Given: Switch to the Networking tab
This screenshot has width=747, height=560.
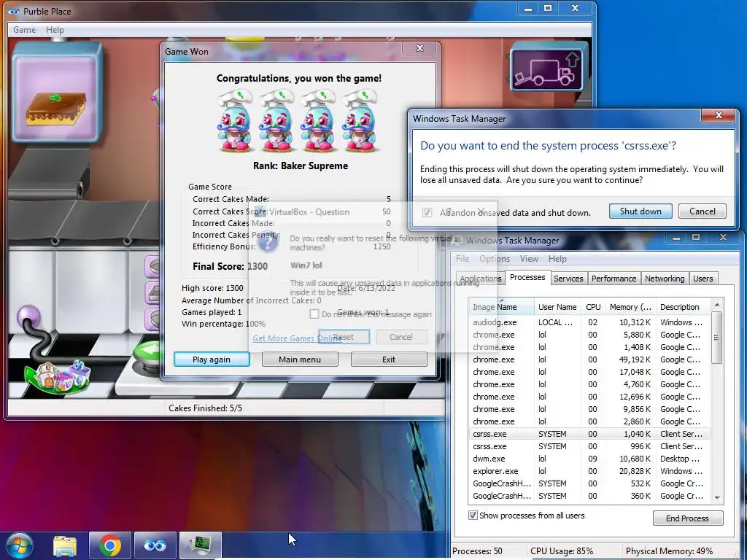Looking at the screenshot, I should point(665,279).
